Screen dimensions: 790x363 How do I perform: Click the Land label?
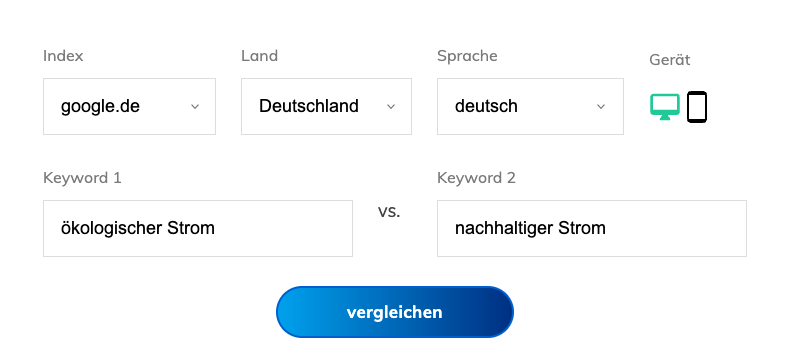(x=259, y=55)
